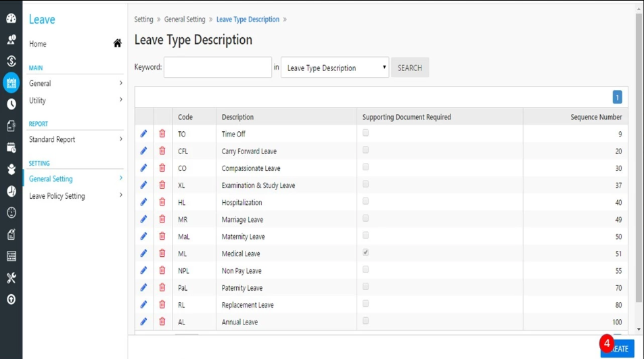Screen dimensions: 644x359
Task: Open the Home icon in Leave panel
Action: [x=117, y=44]
